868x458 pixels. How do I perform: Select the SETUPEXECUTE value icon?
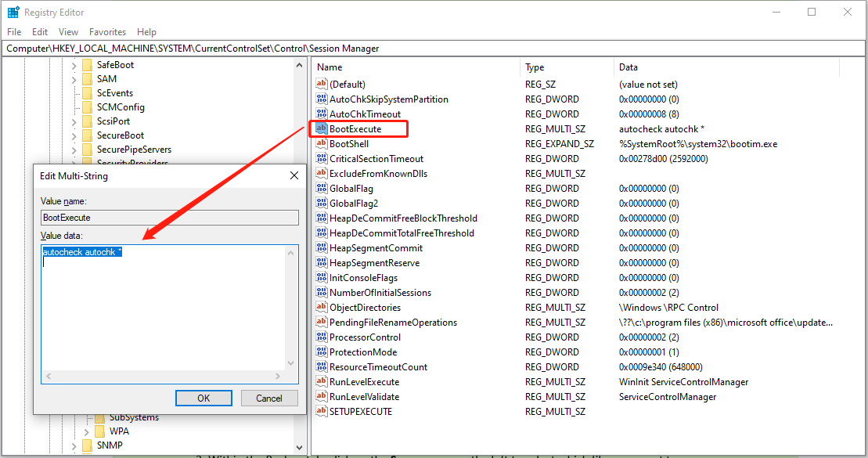[321, 411]
